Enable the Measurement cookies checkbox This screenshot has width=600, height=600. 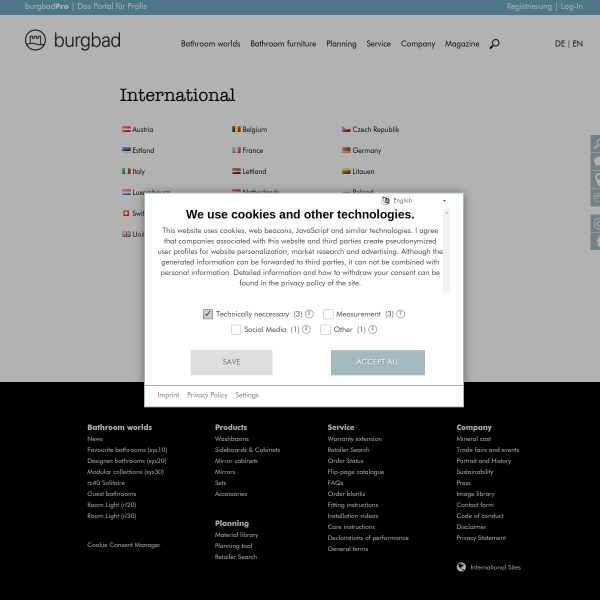[x=328, y=314]
